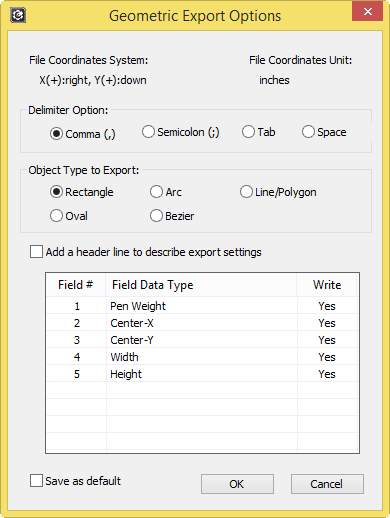Click the Cancel button
The width and height of the screenshot is (390, 518).
pyautogui.click(x=327, y=484)
